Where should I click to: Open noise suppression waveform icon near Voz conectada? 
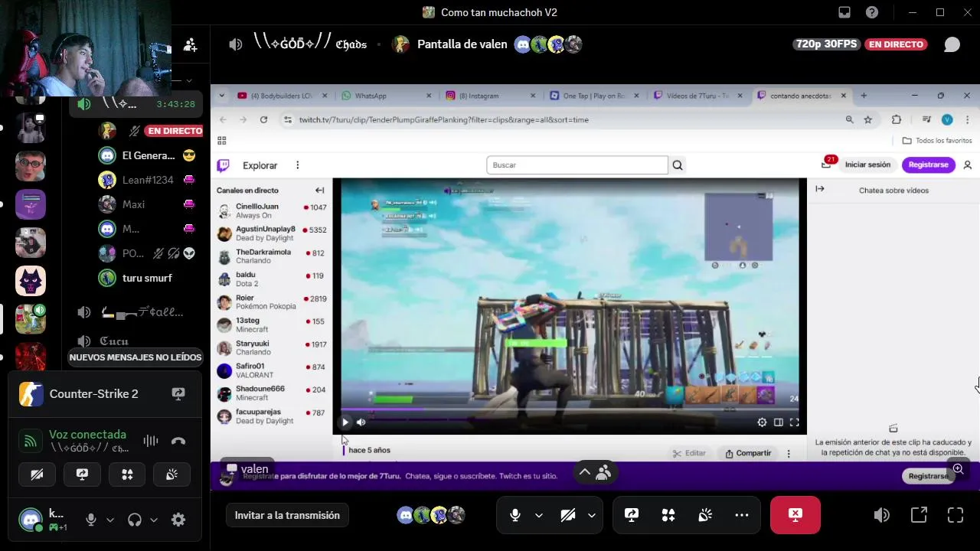[x=151, y=441]
